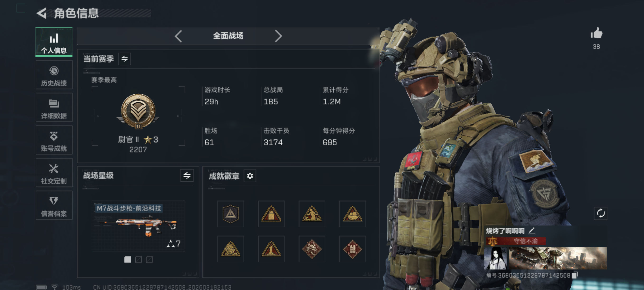Open the 账号成就 section

pyautogui.click(x=54, y=140)
